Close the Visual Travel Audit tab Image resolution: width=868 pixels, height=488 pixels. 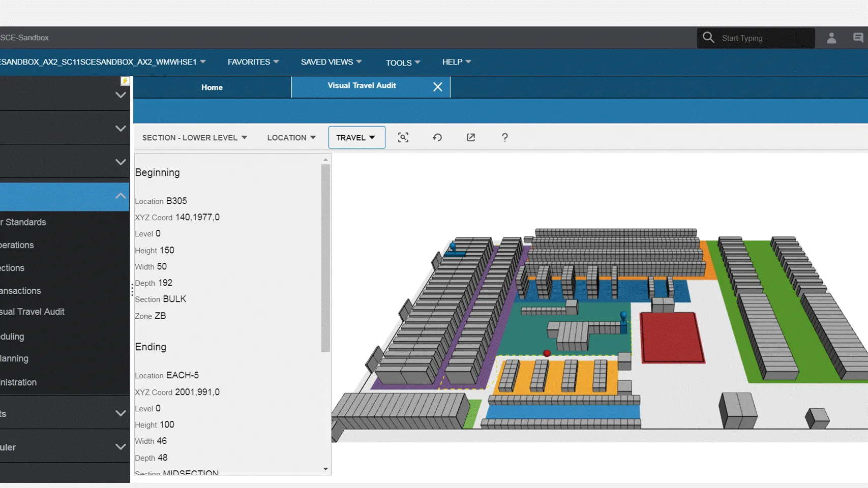438,87
